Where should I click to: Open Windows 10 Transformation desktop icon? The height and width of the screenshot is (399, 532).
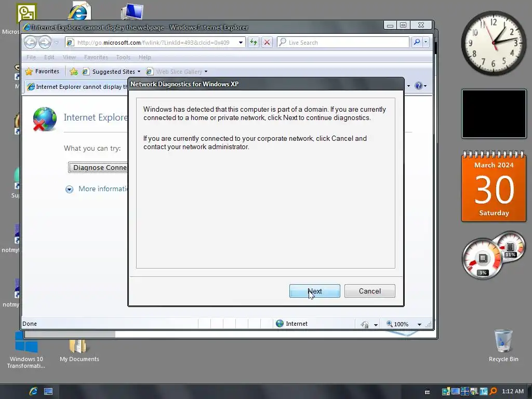(26, 351)
